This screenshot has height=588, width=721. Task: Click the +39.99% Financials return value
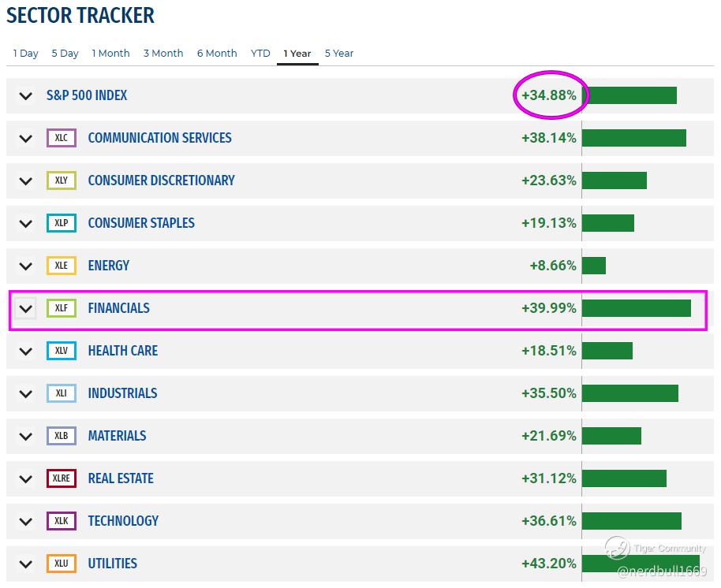click(x=548, y=307)
